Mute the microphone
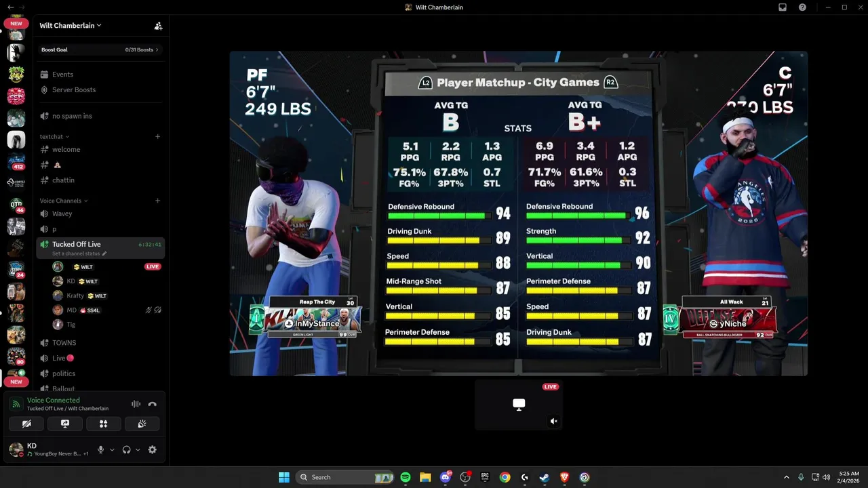This screenshot has width=868, height=488. tap(101, 449)
